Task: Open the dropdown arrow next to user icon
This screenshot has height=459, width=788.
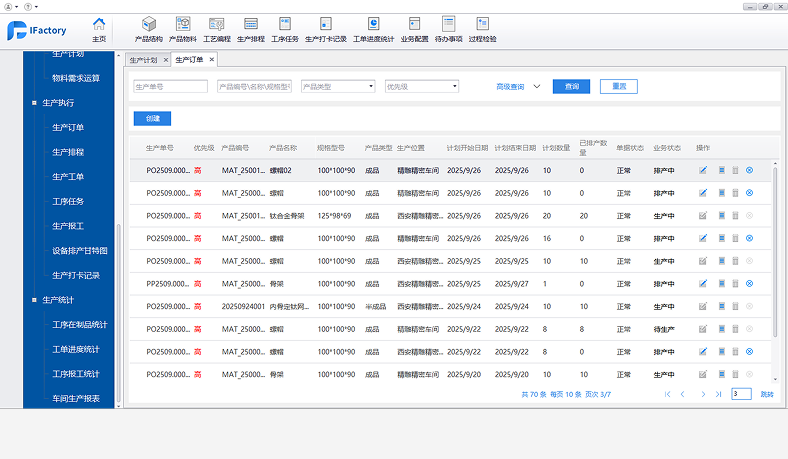Action: (17, 7)
